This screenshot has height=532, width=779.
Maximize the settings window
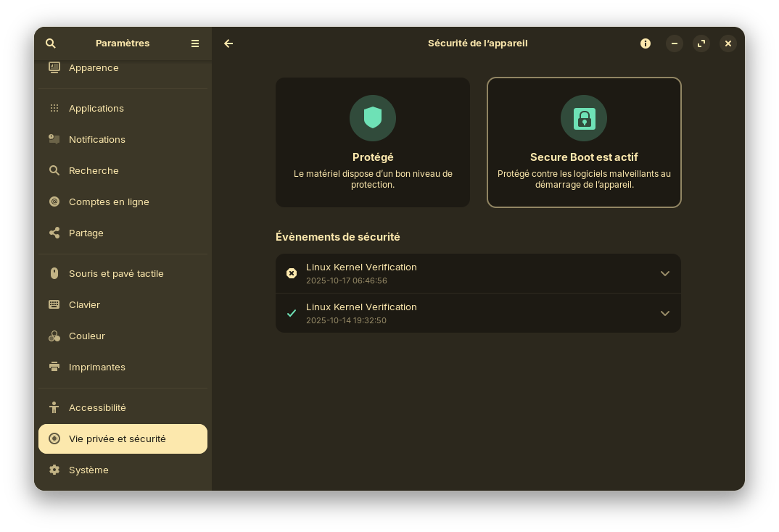(x=701, y=43)
